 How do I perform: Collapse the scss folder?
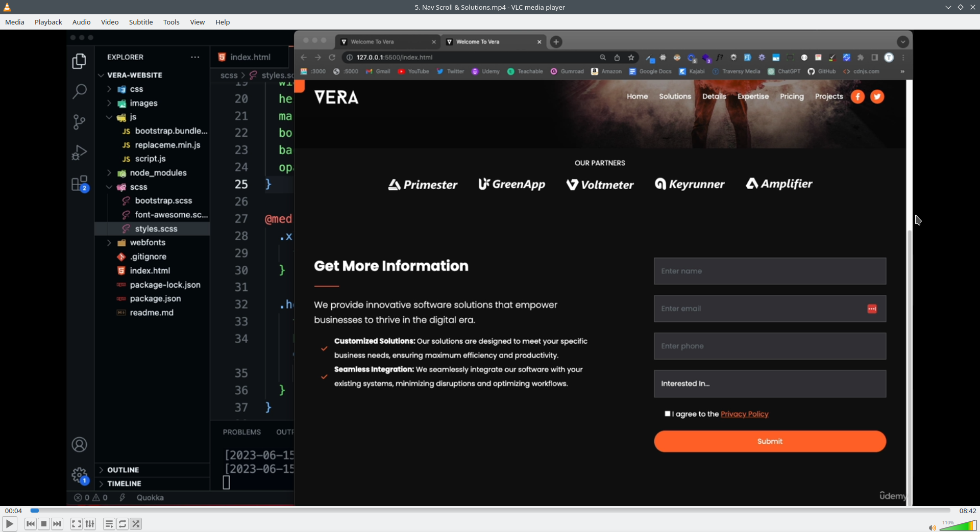pos(109,187)
